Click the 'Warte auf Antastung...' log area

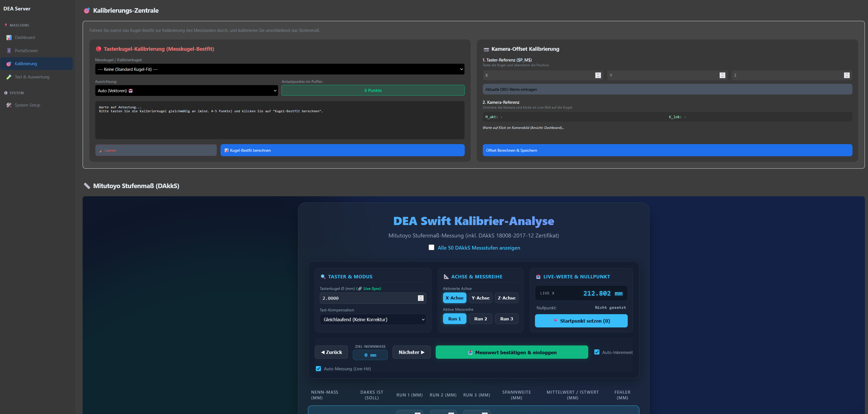point(280,120)
